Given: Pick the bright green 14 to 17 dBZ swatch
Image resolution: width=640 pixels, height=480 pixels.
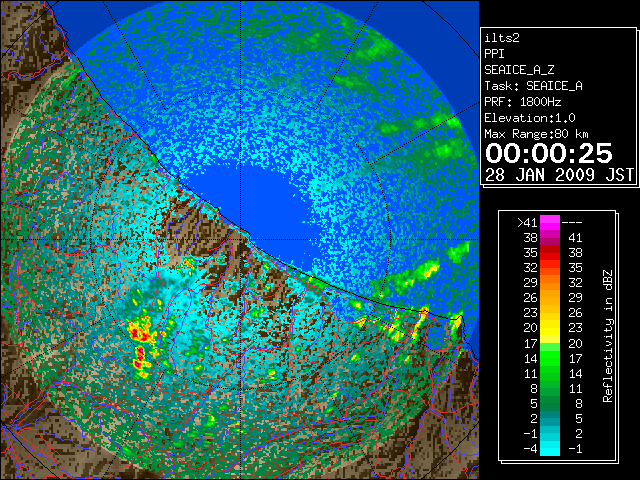Looking at the screenshot, I should (x=550, y=358).
